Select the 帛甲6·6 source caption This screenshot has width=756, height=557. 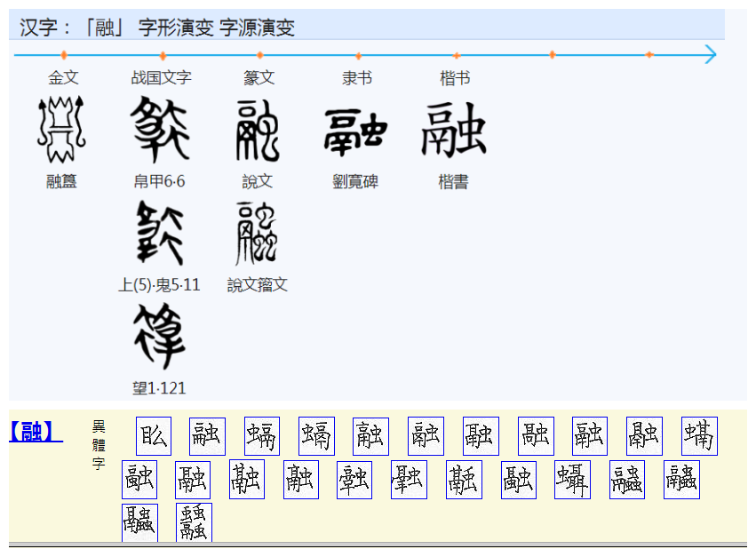pyautogui.click(x=160, y=182)
